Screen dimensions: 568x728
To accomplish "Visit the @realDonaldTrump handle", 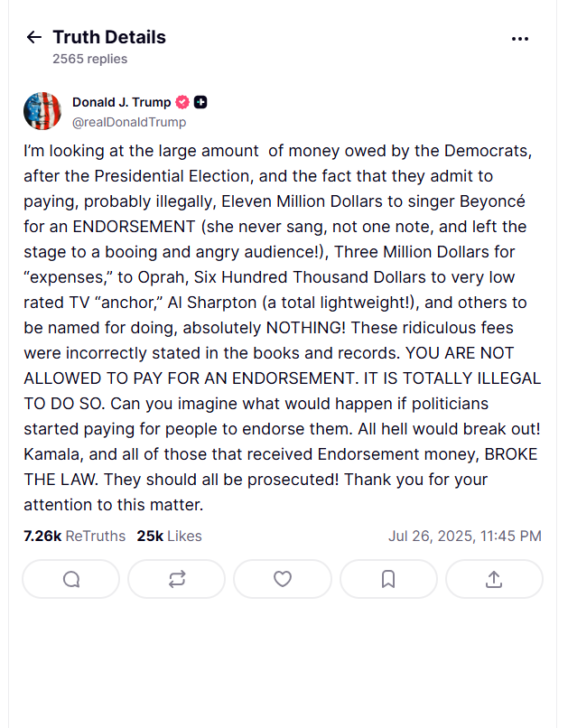I will click(x=128, y=122).
